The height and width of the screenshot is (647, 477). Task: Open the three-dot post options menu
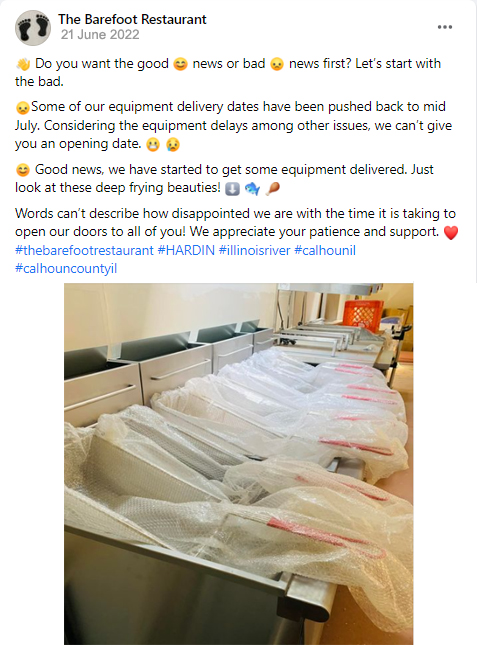point(444,27)
